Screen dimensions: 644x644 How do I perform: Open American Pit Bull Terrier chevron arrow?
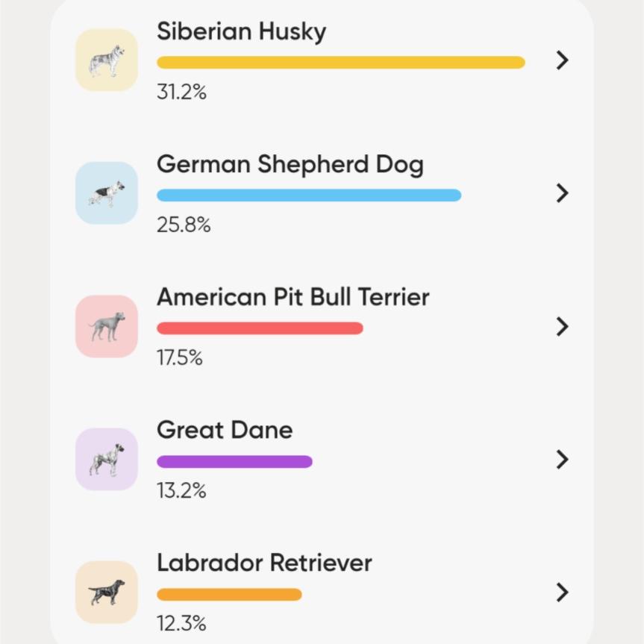[563, 326]
